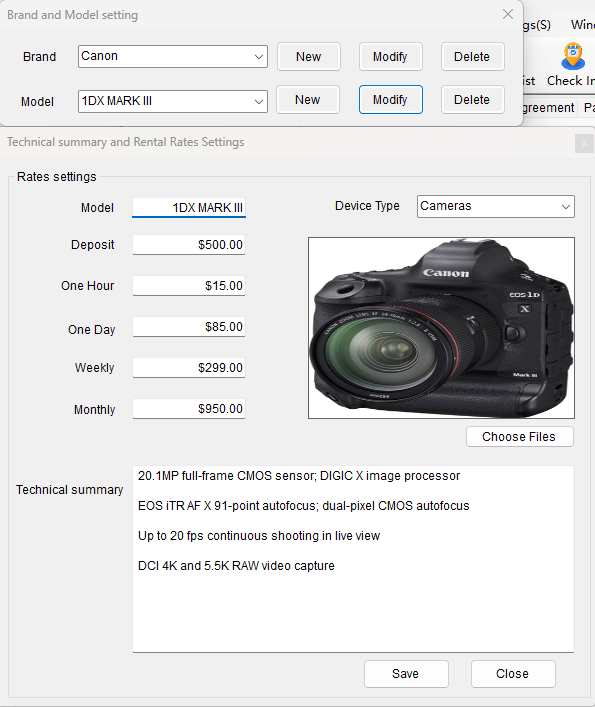Close the Brand and Model setting dialog

coord(508,14)
